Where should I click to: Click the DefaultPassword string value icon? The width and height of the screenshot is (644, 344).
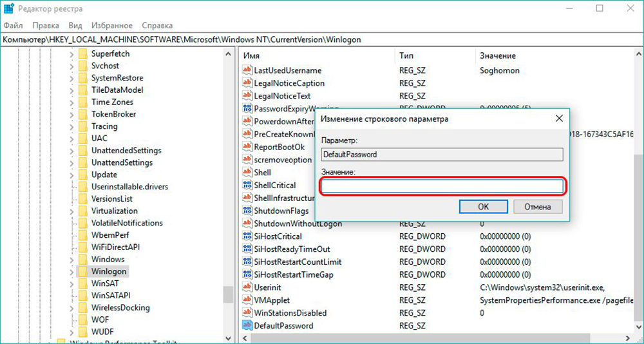tap(247, 325)
